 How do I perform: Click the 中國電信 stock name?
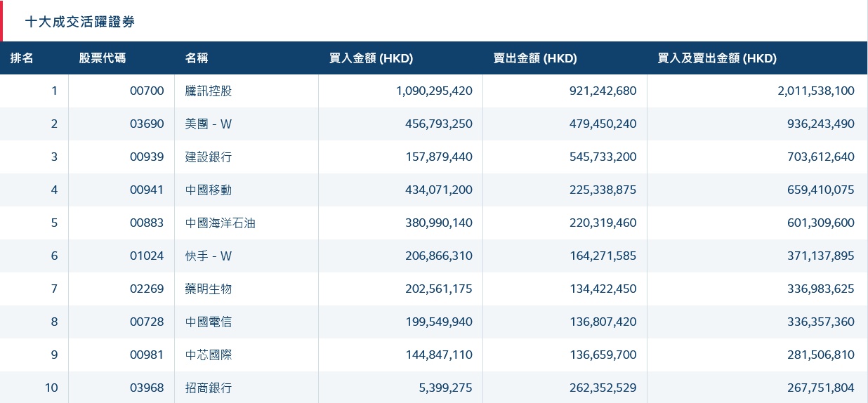tap(209, 322)
